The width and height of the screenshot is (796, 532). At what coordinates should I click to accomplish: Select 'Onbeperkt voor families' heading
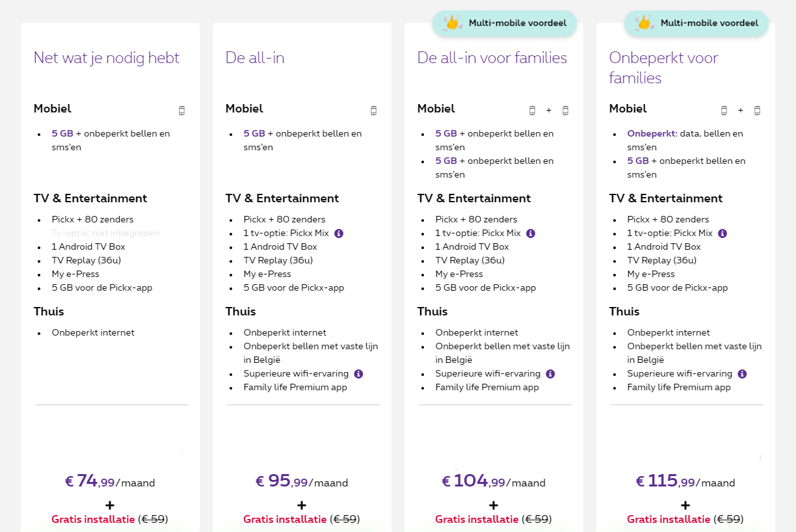pyautogui.click(x=663, y=68)
